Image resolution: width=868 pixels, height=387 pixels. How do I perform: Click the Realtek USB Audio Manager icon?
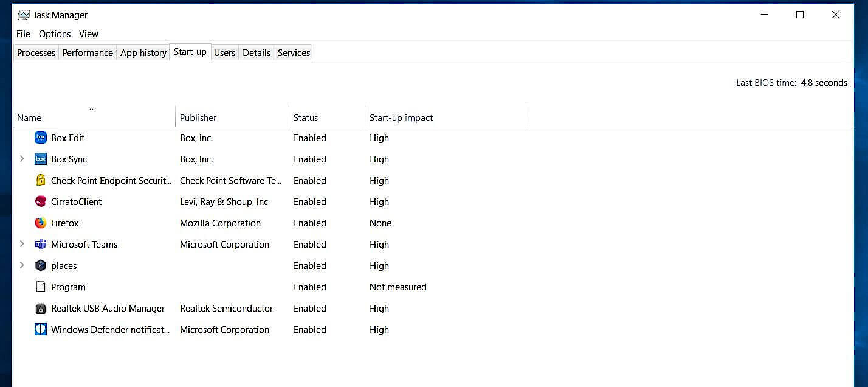(40, 308)
